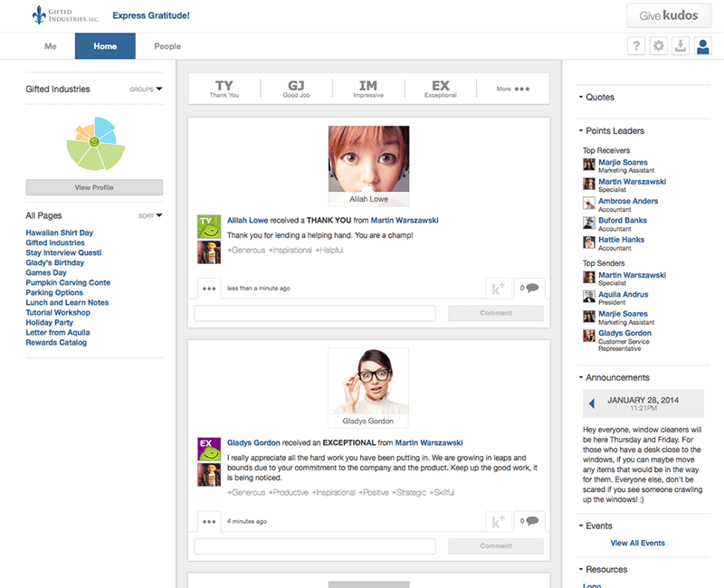Choose the GJ Good Job kudos type
The image size is (724, 588).
297,89
